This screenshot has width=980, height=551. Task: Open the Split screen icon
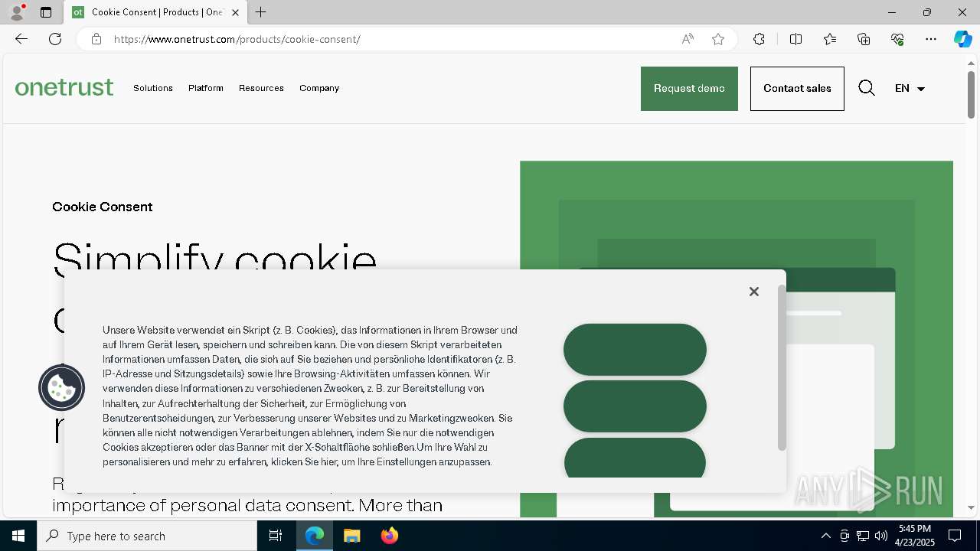tap(795, 39)
